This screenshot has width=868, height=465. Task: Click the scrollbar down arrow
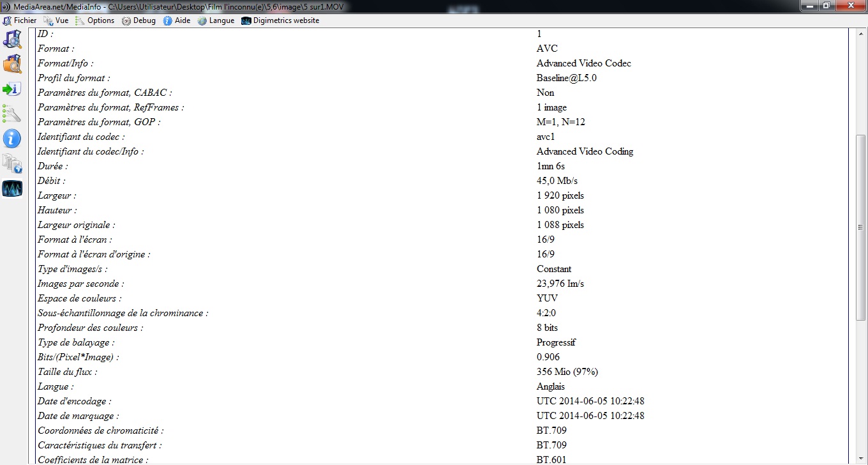pos(860,458)
